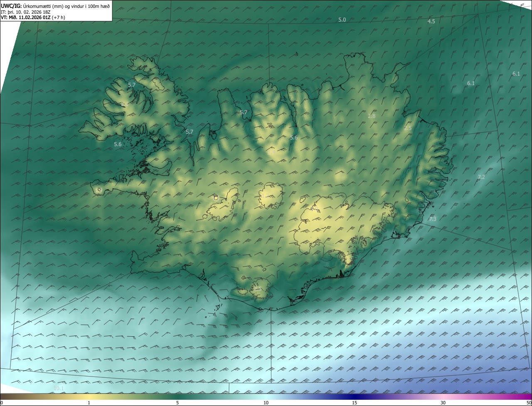This screenshot has width=532, height=406.
Task: Click the color bar above the '5' tick
Action: coord(177,396)
